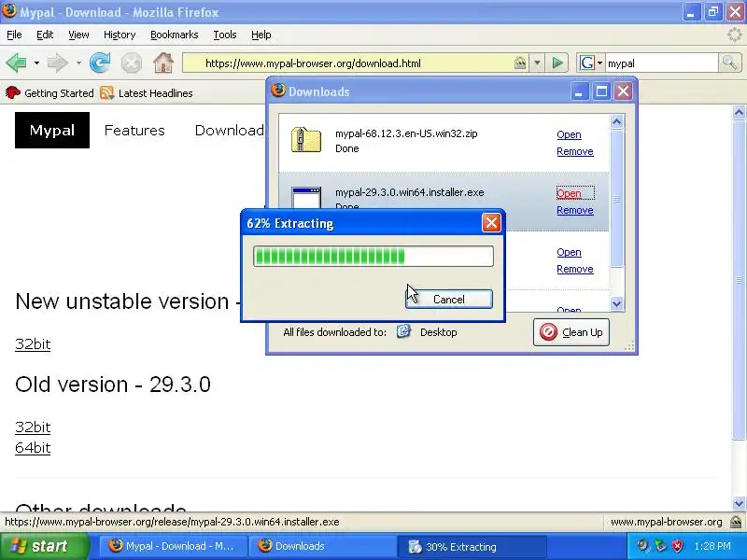Click the first system tray icon
The height and width of the screenshot is (560, 747).
[x=643, y=546]
